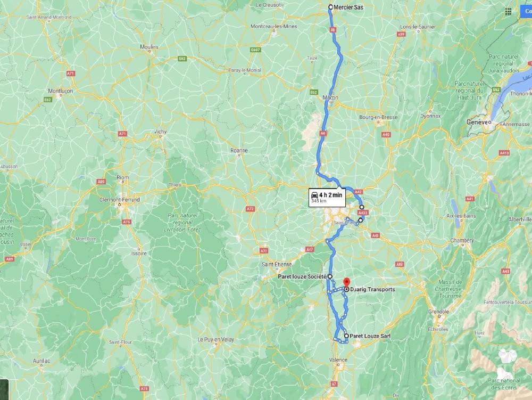Click the car icon in route info box

314,195
